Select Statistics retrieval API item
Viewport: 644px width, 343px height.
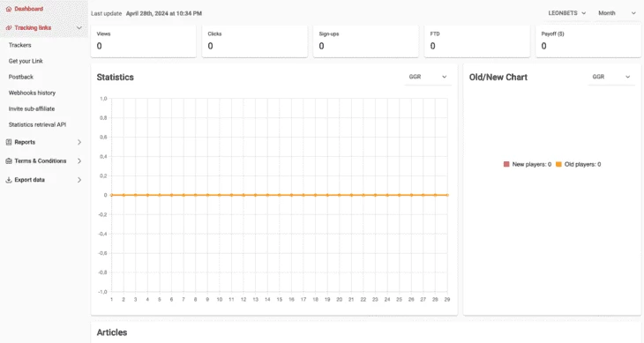(x=37, y=124)
